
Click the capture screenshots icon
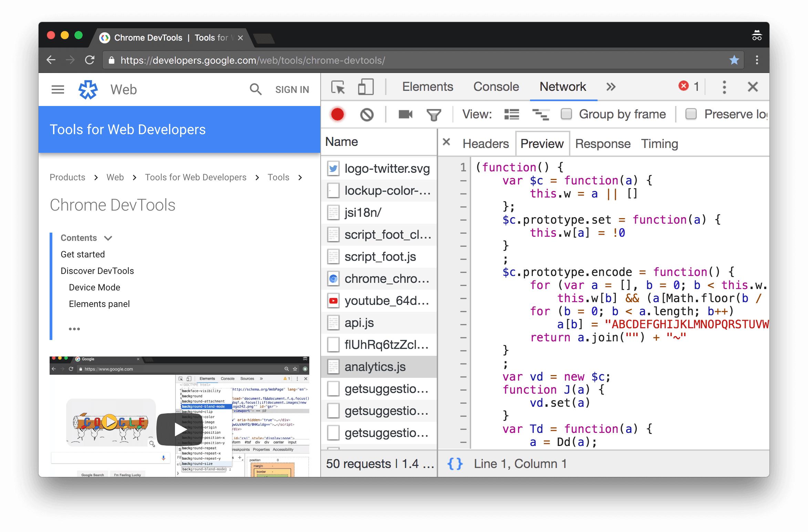405,114
